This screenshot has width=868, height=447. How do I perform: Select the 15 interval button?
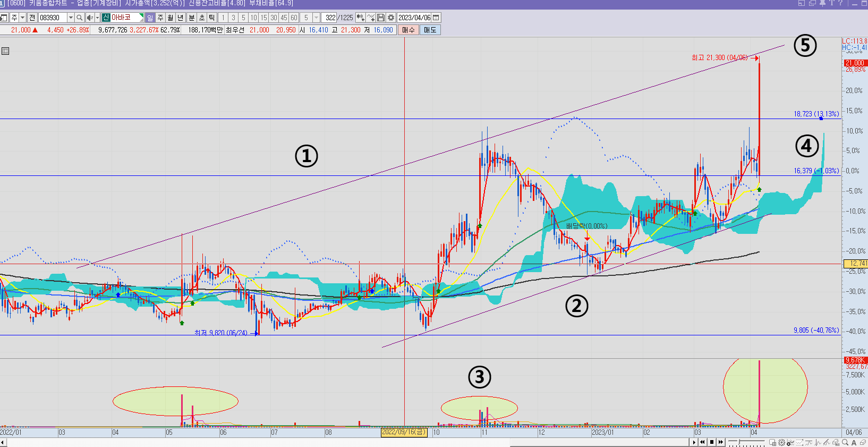[x=263, y=18]
